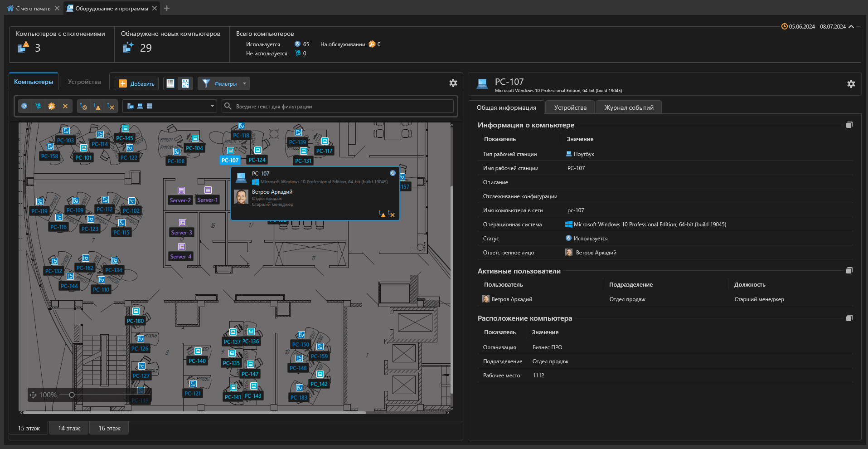This screenshot has width=868, height=449.
Task: Open the 'Журнал событий' tab
Action: 628,107
